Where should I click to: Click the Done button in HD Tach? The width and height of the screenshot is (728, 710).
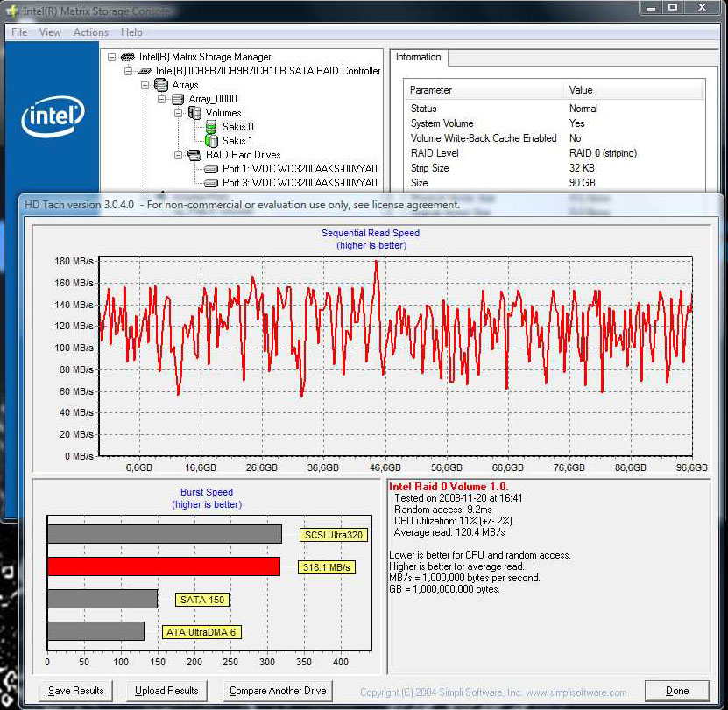coord(677,691)
